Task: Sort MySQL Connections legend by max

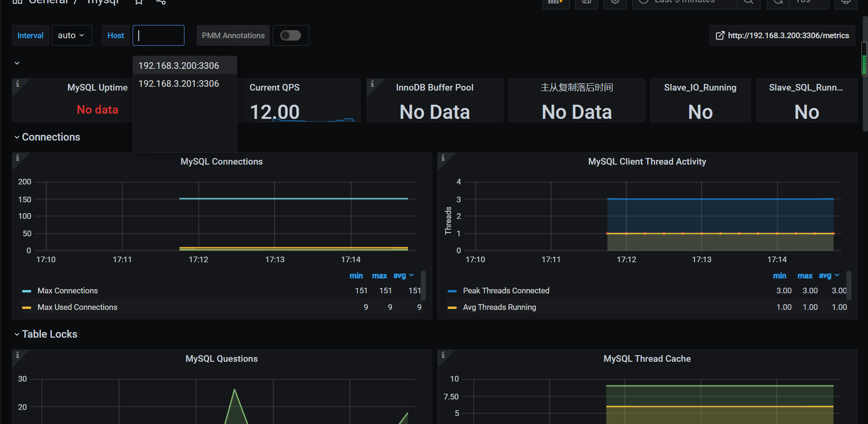Action: click(x=379, y=276)
